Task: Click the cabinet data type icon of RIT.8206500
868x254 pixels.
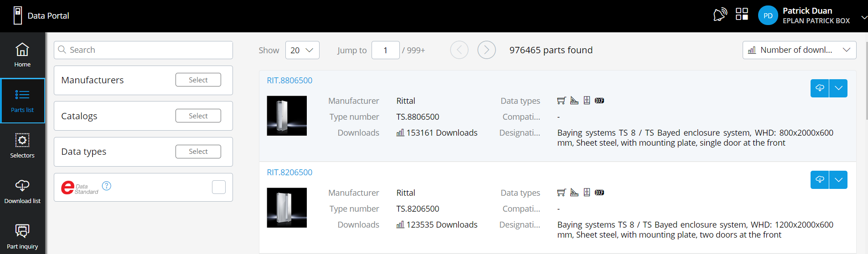Action: click(x=587, y=193)
